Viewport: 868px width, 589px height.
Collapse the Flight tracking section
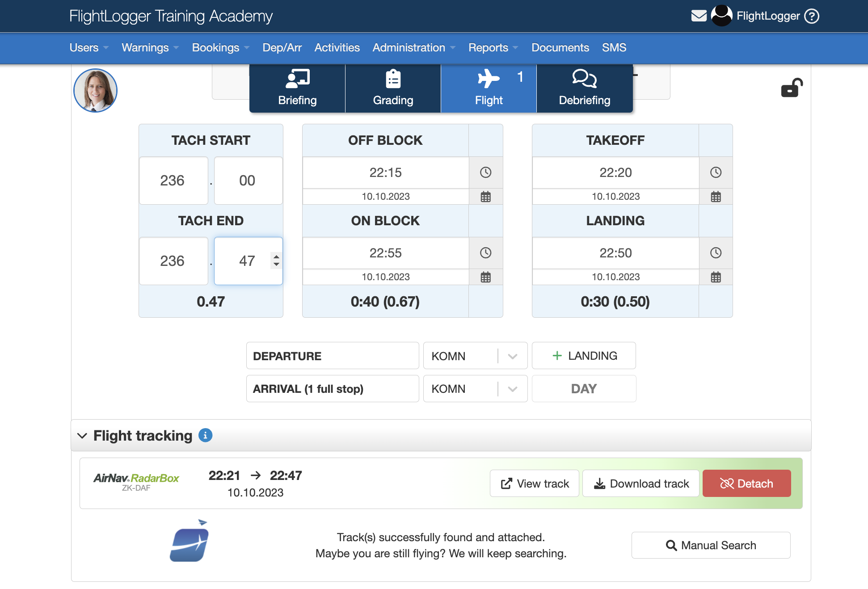[82, 436]
